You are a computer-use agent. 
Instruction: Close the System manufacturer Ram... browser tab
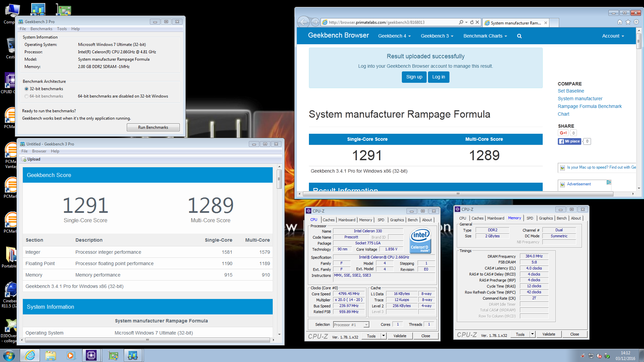pos(546,23)
